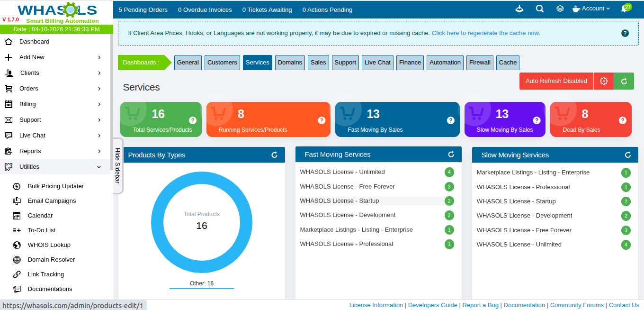Open the notifications bell icon
The image size is (644, 310).
coord(624,9)
